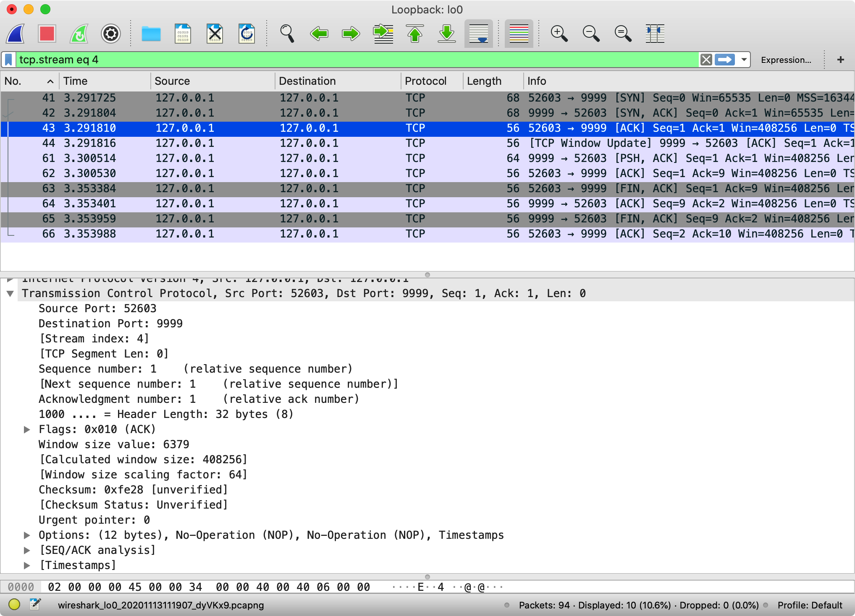Open capture options with the gear icon
The height and width of the screenshot is (616, 855).
pyautogui.click(x=111, y=34)
